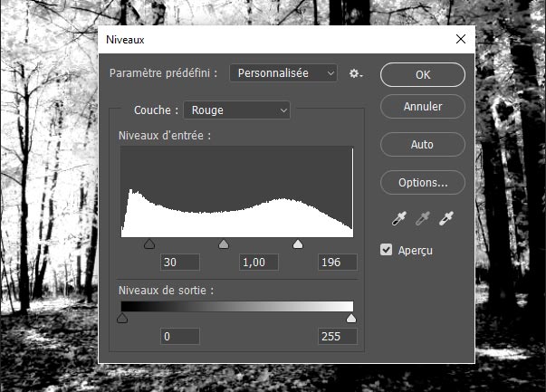This screenshot has width=546, height=392.
Task: Click the Aperçu label text
Action: coord(415,250)
